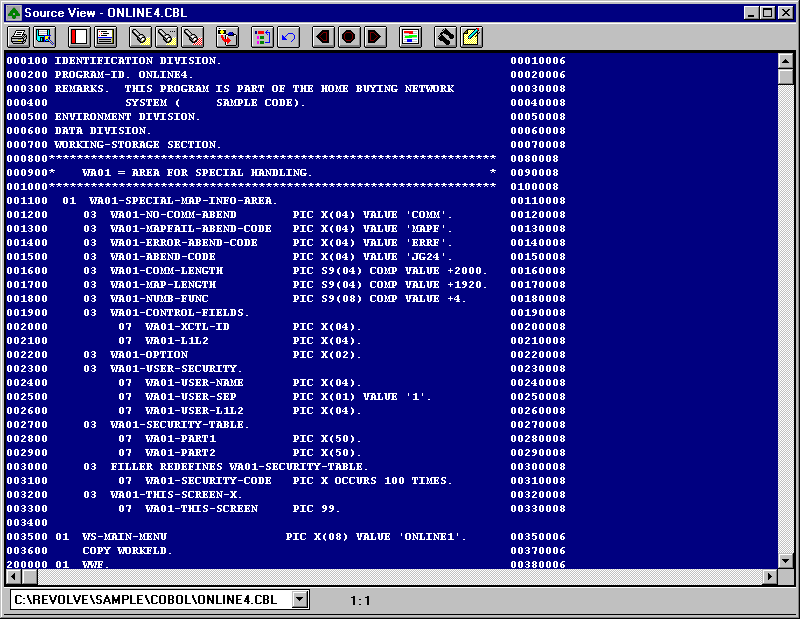Viewport: 800px width, 619px height.
Task: Click the blue undo arrow icon
Action: (x=288, y=37)
